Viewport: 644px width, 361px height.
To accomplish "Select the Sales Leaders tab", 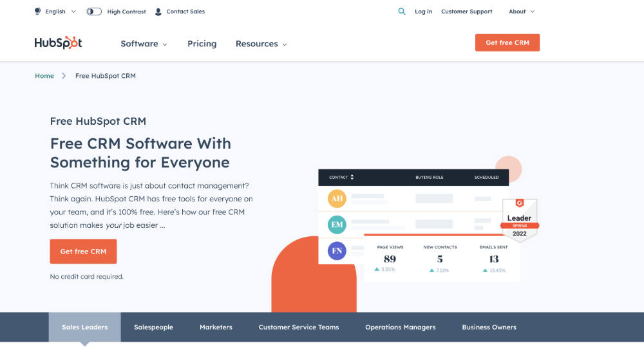I will pyautogui.click(x=84, y=327).
